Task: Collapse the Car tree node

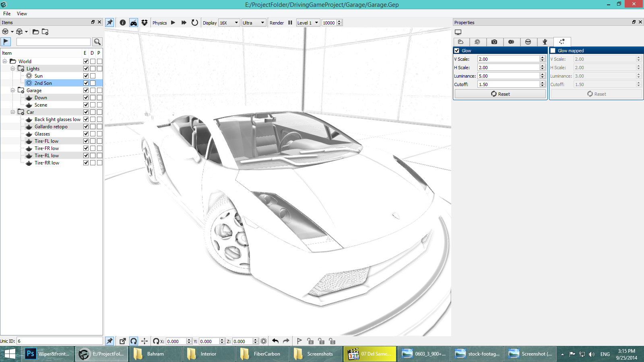Action: (x=13, y=112)
